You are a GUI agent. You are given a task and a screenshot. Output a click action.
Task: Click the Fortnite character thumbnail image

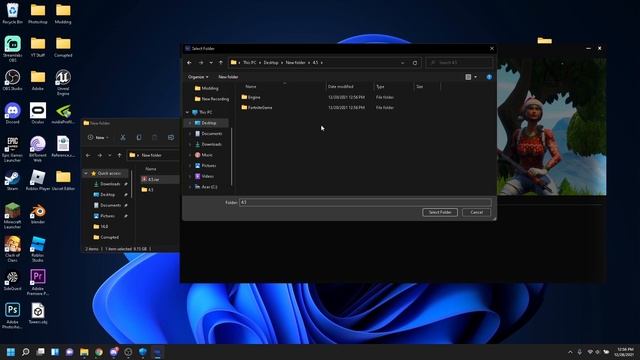click(551, 127)
